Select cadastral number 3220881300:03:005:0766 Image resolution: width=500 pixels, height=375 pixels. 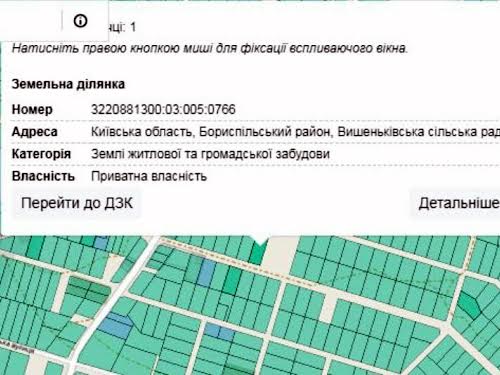click(x=163, y=109)
